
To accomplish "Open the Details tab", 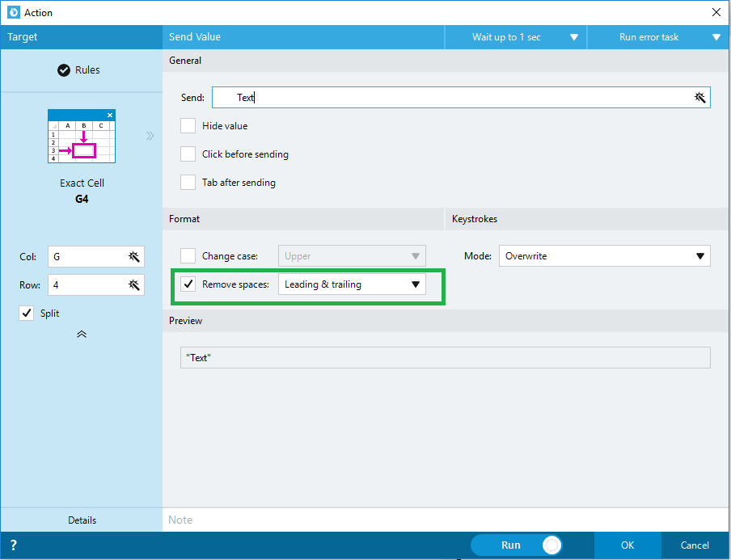I will (82, 520).
